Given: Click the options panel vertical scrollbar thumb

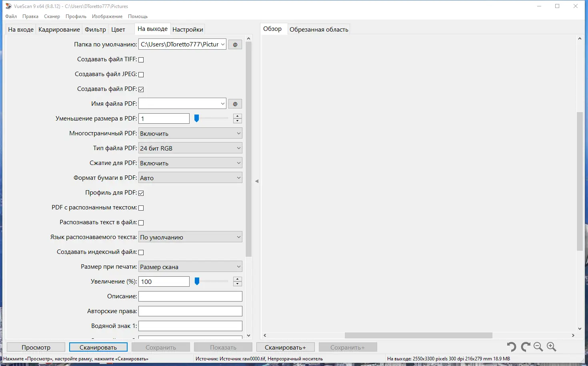Looking at the screenshot, I should pyautogui.click(x=248, y=149).
